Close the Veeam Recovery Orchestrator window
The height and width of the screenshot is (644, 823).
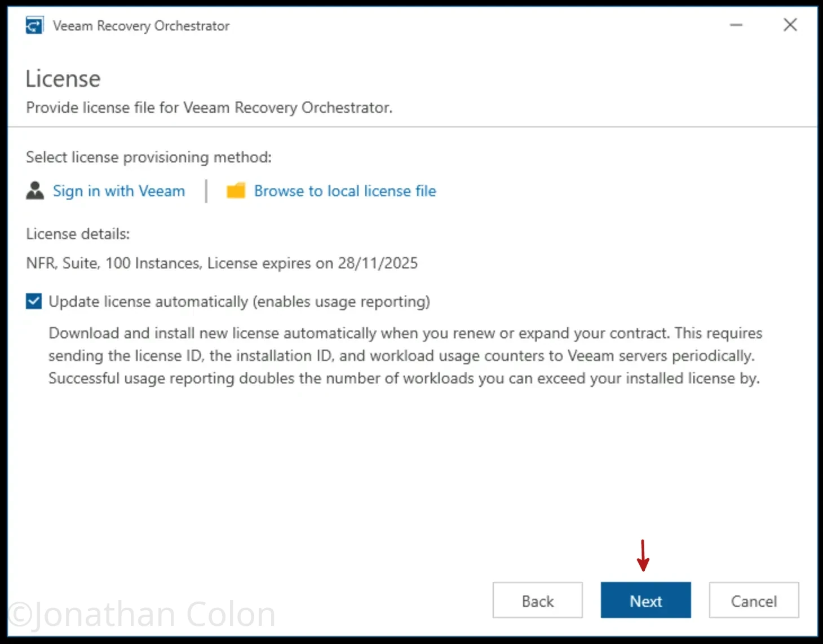[790, 25]
